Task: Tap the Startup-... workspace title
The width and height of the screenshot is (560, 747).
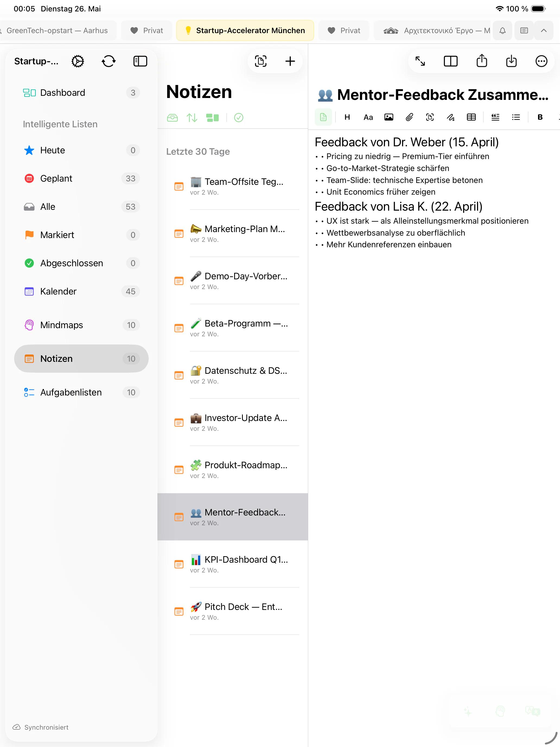Action: coord(36,61)
